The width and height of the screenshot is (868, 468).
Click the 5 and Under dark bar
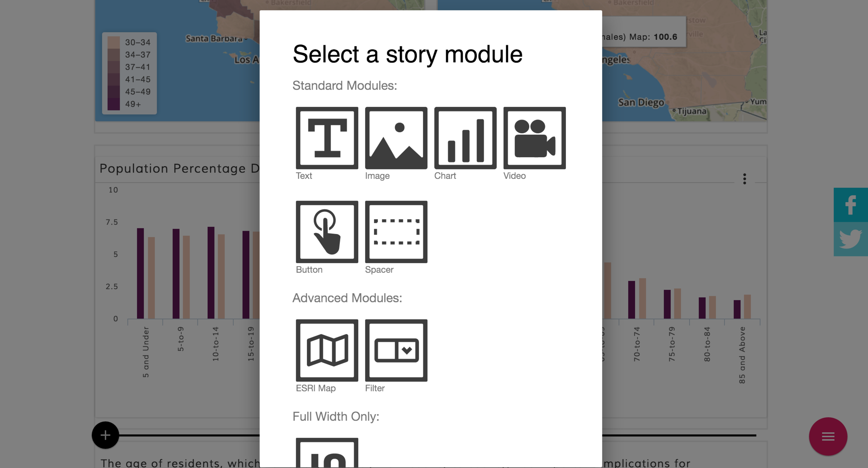click(x=140, y=273)
